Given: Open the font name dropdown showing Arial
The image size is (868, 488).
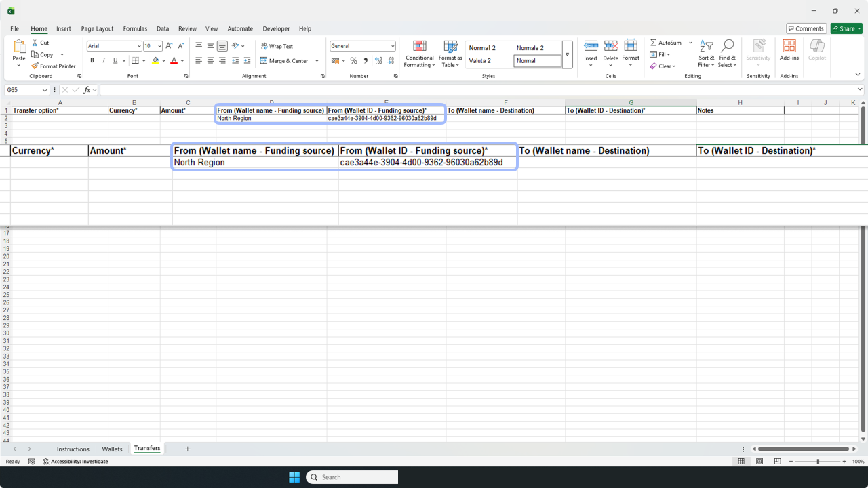Looking at the screenshot, I should point(140,46).
